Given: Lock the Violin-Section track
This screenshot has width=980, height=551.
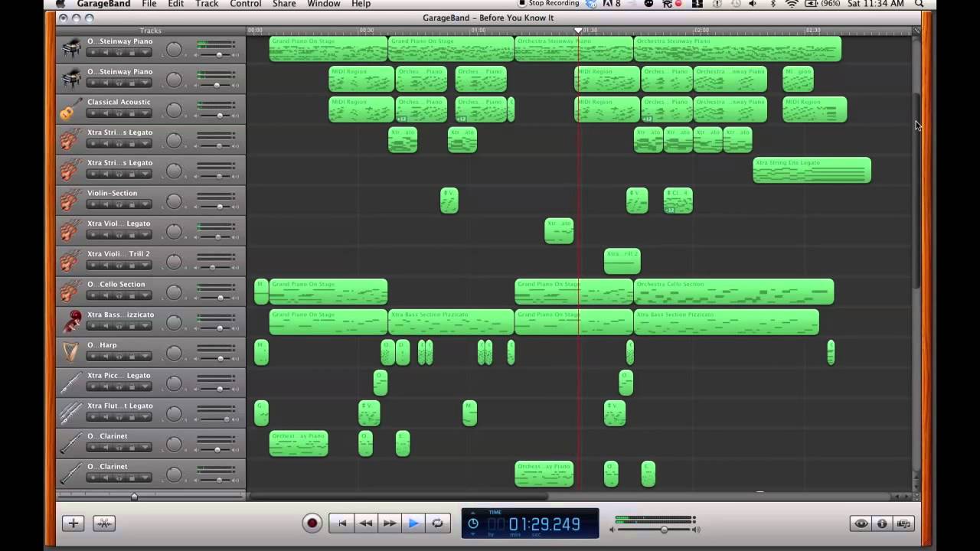Looking at the screenshot, I should coord(132,204).
